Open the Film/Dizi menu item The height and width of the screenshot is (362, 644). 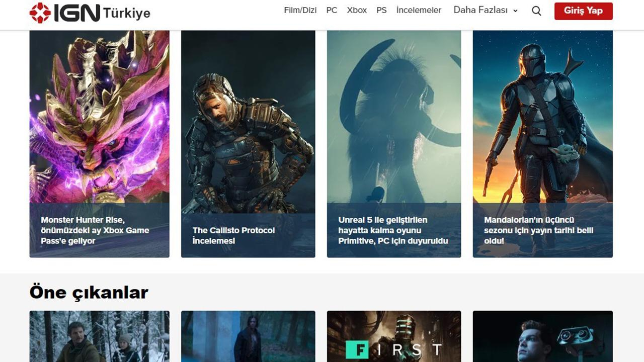(300, 10)
